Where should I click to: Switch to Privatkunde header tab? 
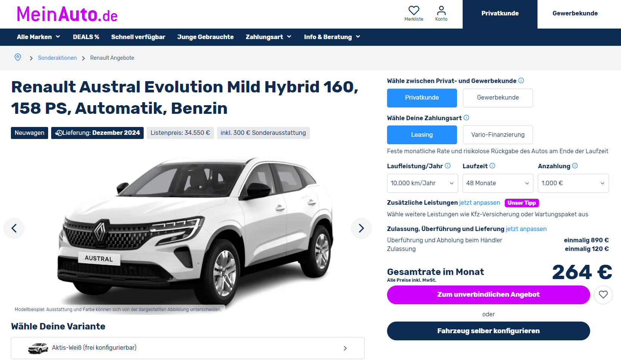point(500,14)
